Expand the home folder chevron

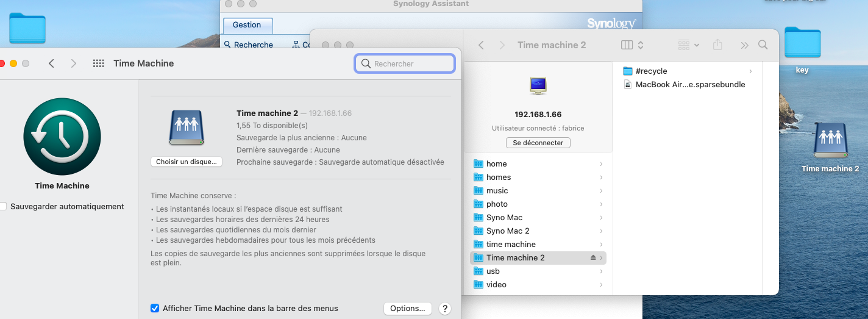[x=601, y=164]
